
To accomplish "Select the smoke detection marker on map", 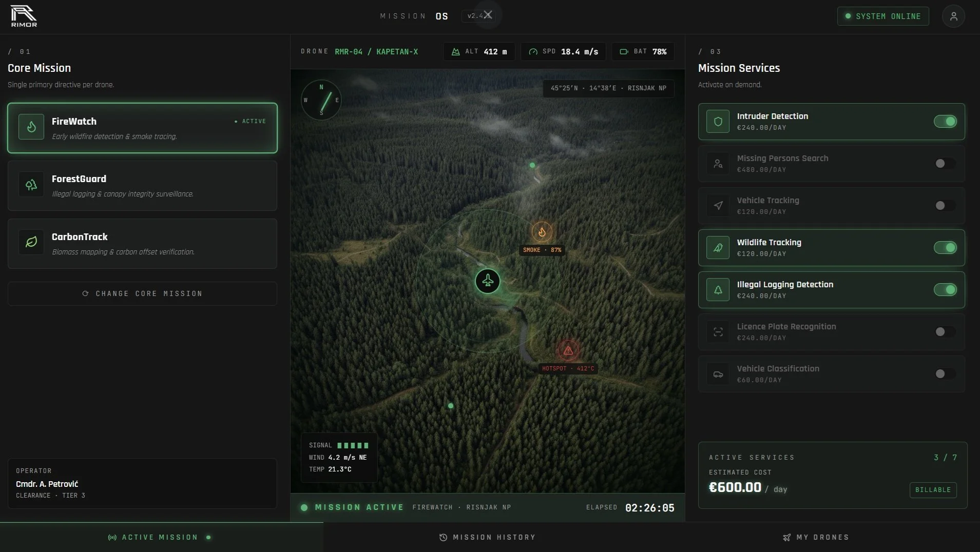I will (x=542, y=232).
